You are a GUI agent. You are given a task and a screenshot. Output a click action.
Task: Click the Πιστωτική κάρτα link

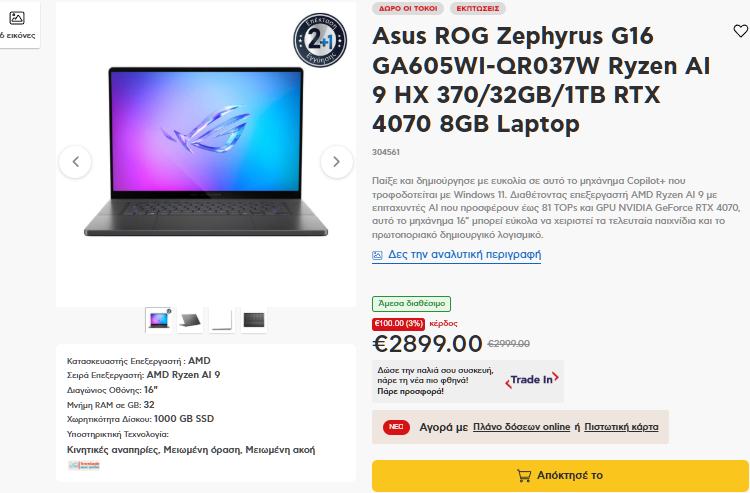[x=621, y=427]
